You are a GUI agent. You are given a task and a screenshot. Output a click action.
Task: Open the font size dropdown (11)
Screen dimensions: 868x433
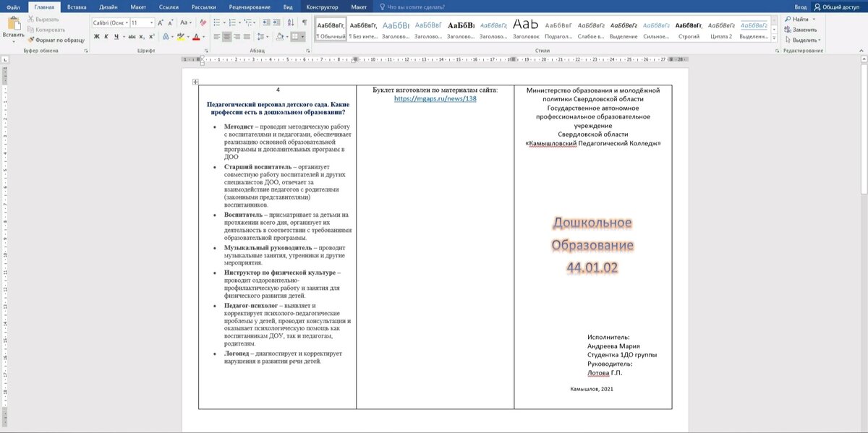tap(151, 23)
